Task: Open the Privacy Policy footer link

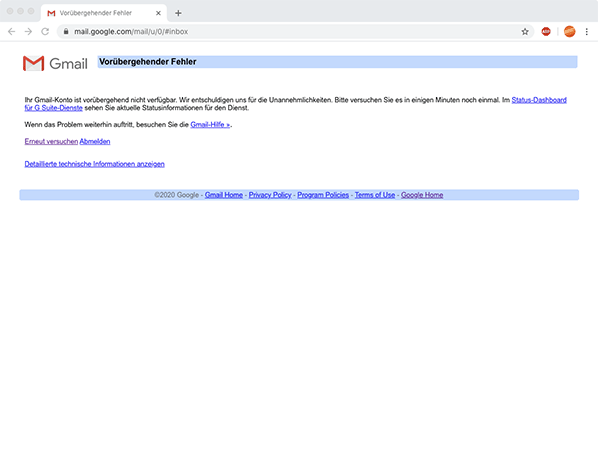Action: (270, 195)
